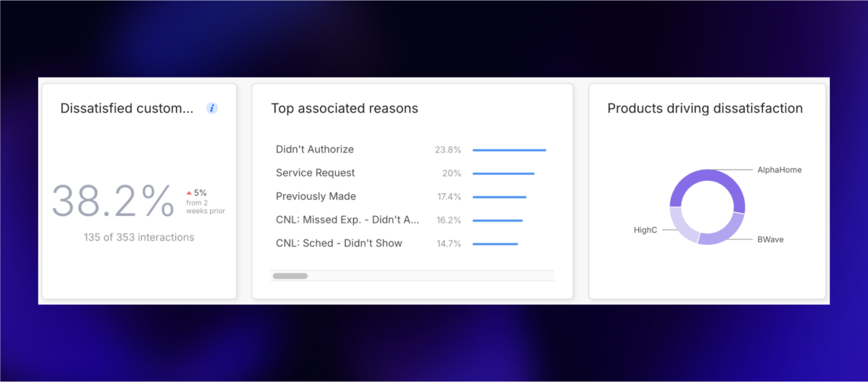Click the bar for Previously Made
This screenshot has height=382, width=868.
[x=499, y=197]
